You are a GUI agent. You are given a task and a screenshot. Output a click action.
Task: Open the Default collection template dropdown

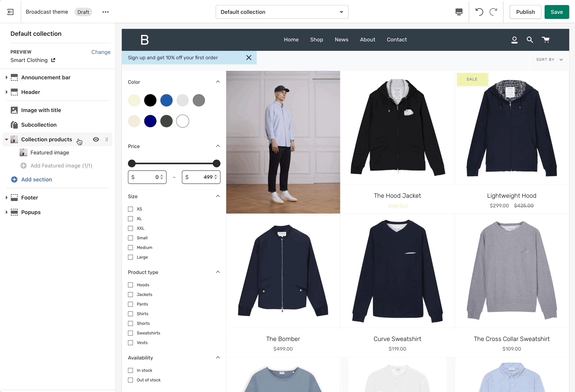tap(282, 12)
